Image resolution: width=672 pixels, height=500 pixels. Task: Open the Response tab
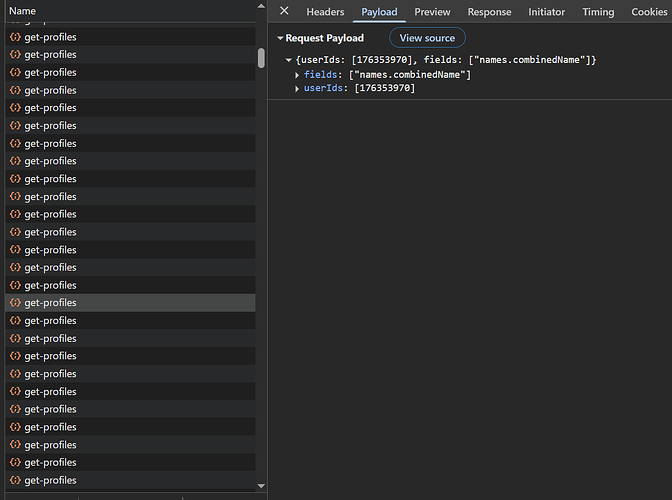[x=489, y=12]
